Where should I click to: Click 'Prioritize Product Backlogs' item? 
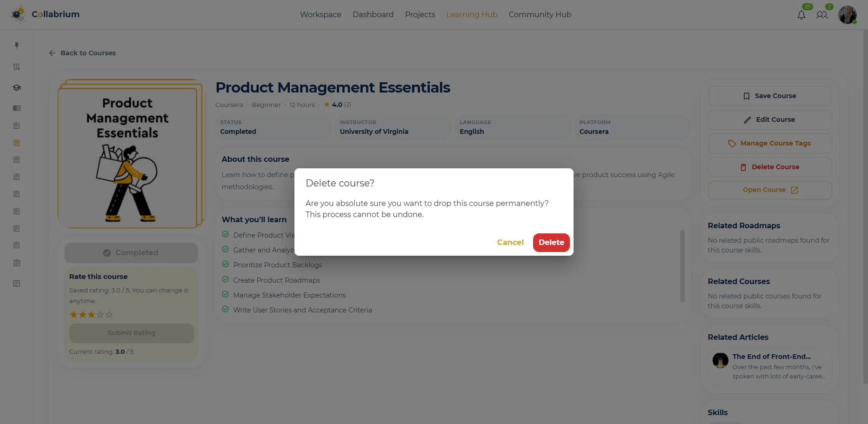(x=277, y=265)
